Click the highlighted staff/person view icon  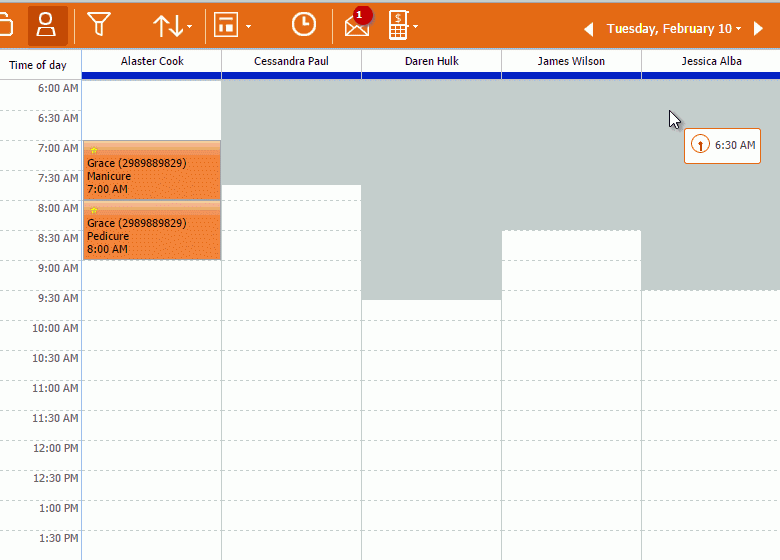(47, 25)
